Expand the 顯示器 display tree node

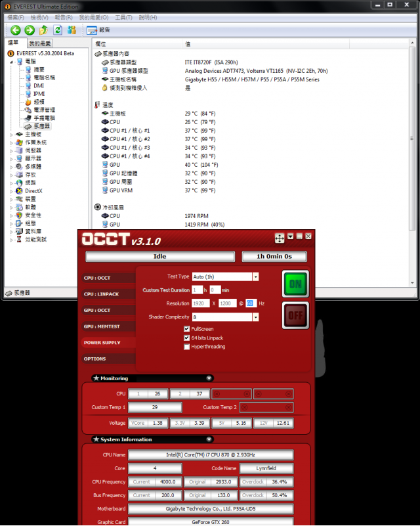coord(11,159)
